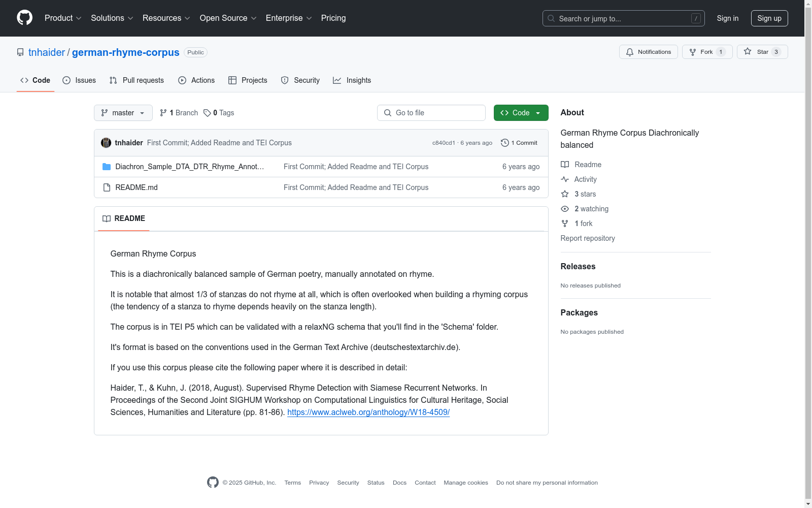Open tnhaider author link in commit bar
The height and width of the screenshot is (508, 812).
click(x=129, y=143)
